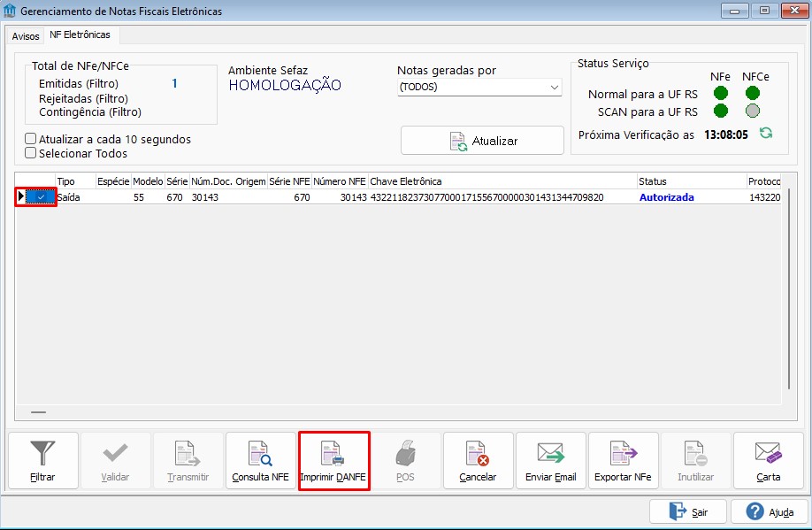This screenshot has height=530, width=812.
Task: Click the Saída type cell
Action: click(x=68, y=197)
